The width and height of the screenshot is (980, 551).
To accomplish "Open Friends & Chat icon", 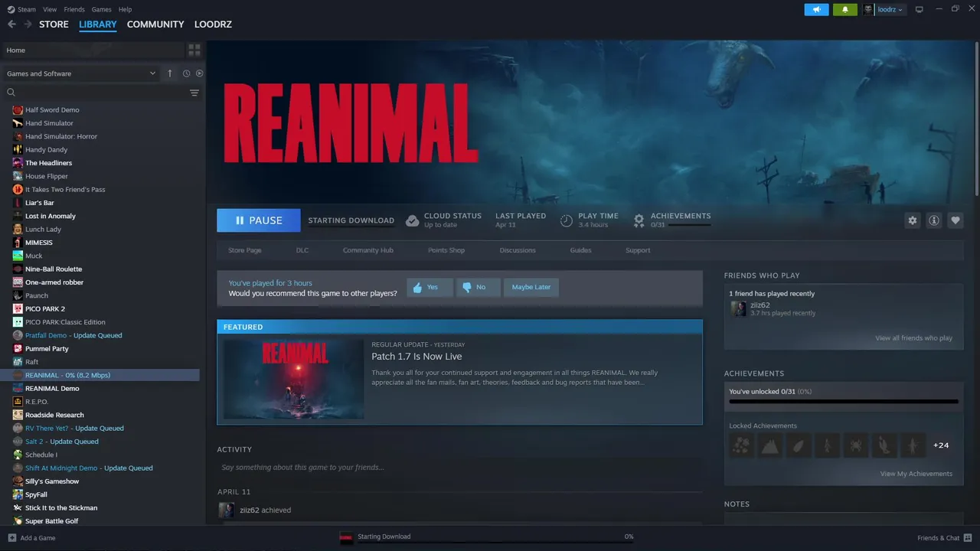I will tap(968, 538).
